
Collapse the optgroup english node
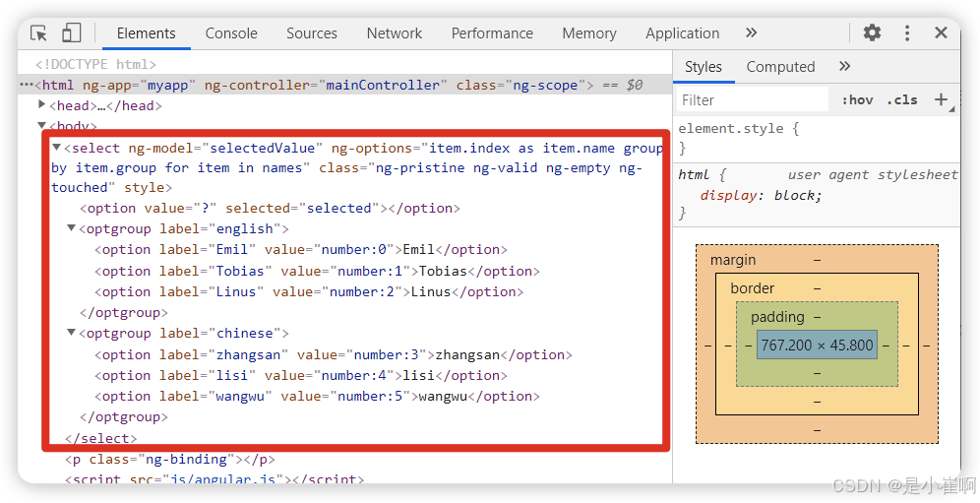71,227
